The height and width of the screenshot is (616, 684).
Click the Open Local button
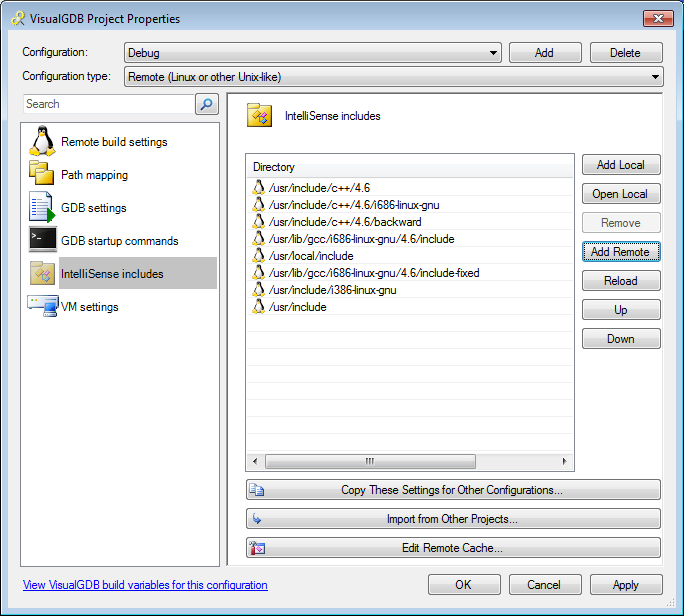pos(621,194)
